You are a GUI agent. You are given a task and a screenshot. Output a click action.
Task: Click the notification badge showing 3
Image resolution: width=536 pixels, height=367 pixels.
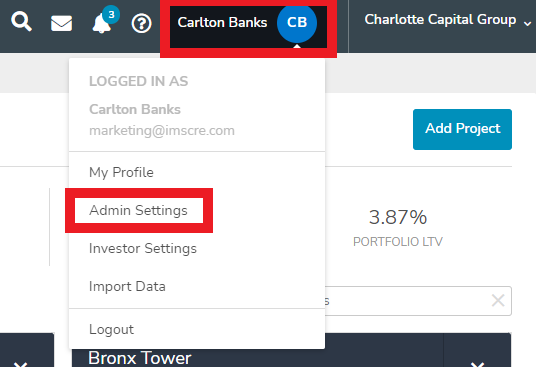111,15
